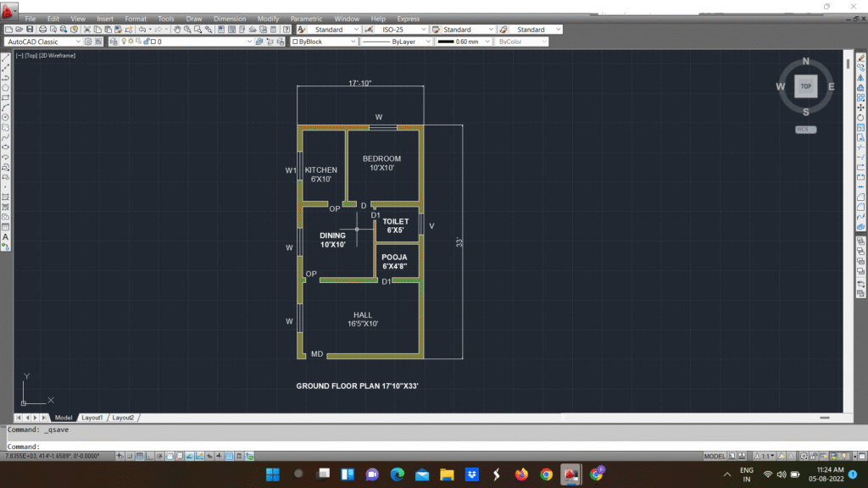Screen dimensions: 868x488
Task: Activate the Pan hand tool
Action: pos(176,30)
